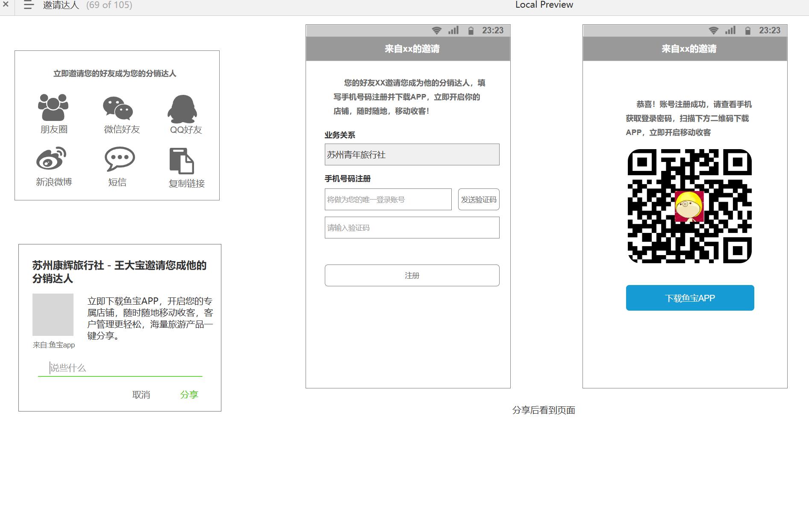
Task: Click the 立即邀请您的好友成为您的分销达人 heading
Action: (x=115, y=73)
